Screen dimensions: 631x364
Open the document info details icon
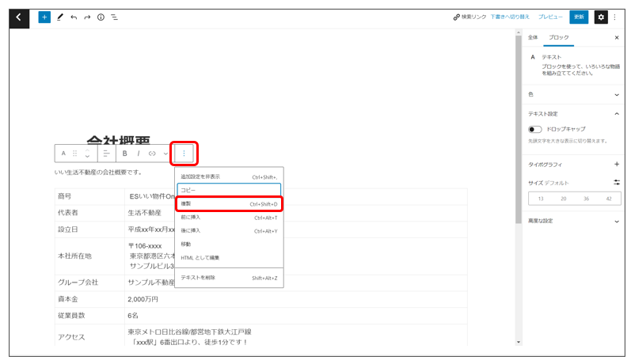coord(101,17)
